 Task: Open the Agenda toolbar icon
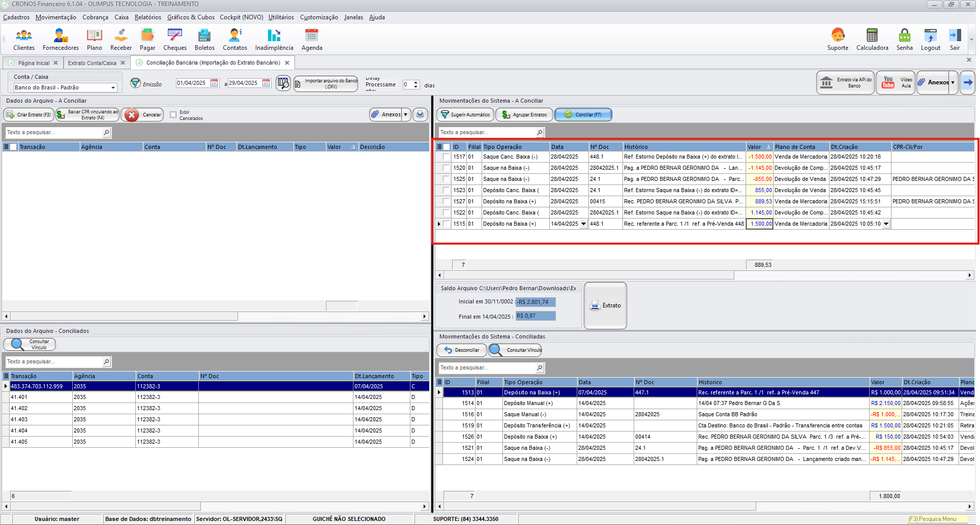pyautogui.click(x=312, y=40)
